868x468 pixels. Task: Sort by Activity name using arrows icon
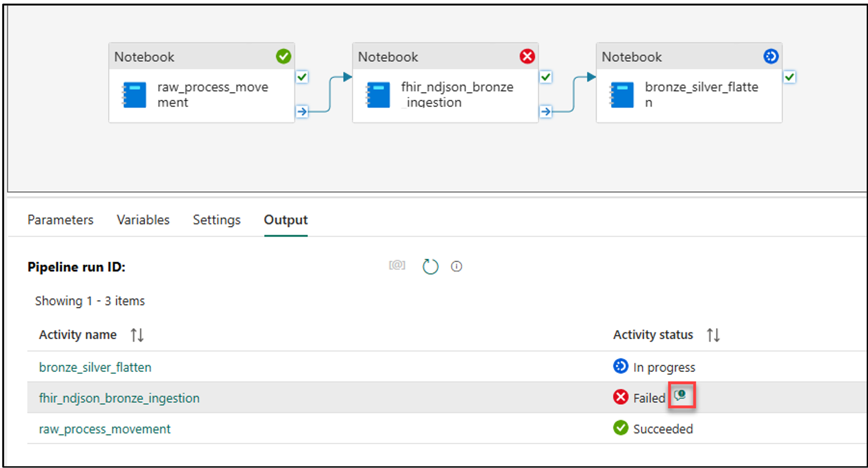pos(137,335)
